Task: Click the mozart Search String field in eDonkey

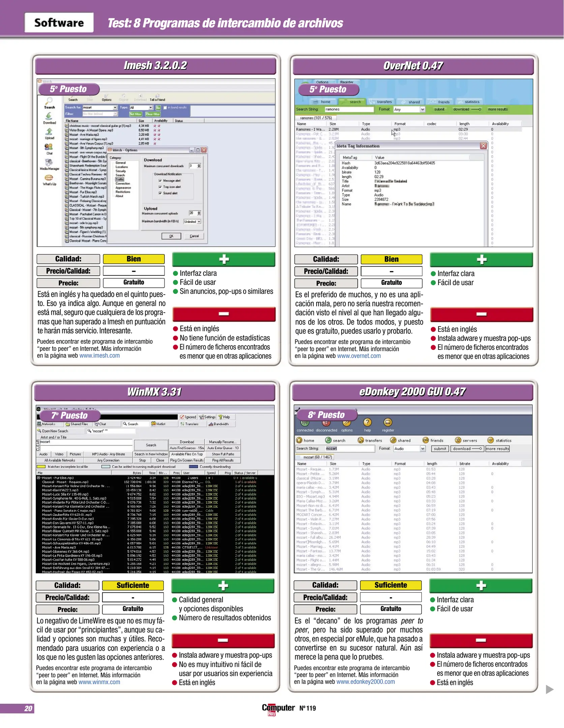Action: (x=349, y=449)
